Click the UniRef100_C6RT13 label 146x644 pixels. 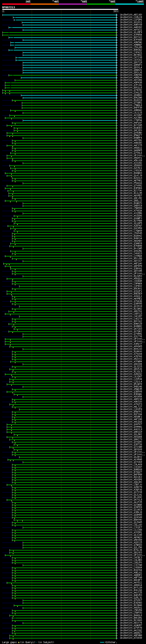coord(131,314)
